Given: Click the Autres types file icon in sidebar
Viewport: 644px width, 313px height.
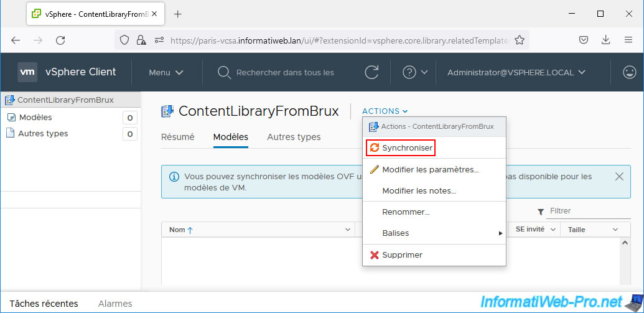Looking at the screenshot, I should (x=11, y=134).
